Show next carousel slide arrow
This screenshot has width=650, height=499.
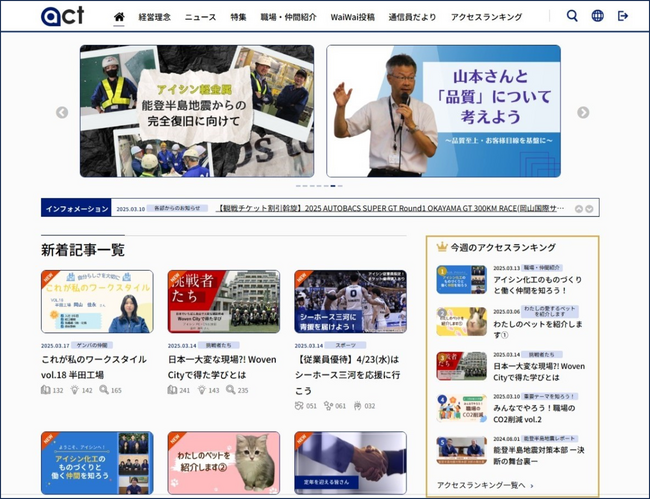tap(583, 112)
